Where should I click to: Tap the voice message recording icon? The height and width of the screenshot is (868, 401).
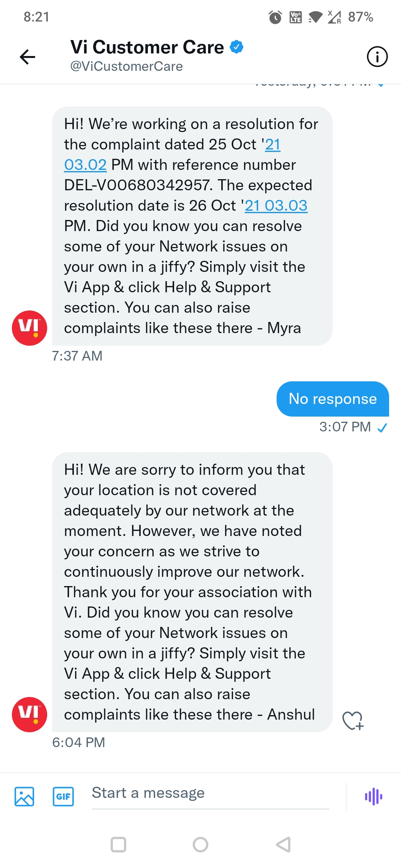click(373, 796)
